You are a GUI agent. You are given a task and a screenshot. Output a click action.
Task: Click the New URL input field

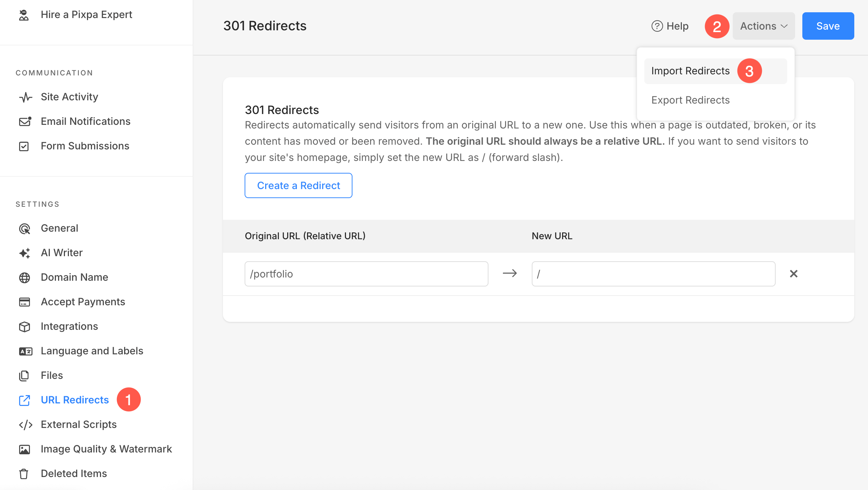click(653, 274)
